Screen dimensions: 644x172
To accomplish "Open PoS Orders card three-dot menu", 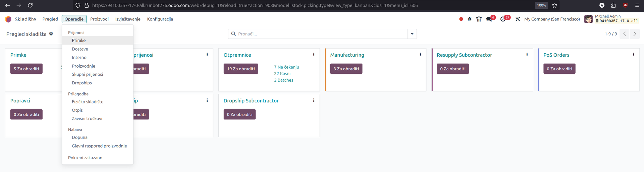I will point(633,55).
